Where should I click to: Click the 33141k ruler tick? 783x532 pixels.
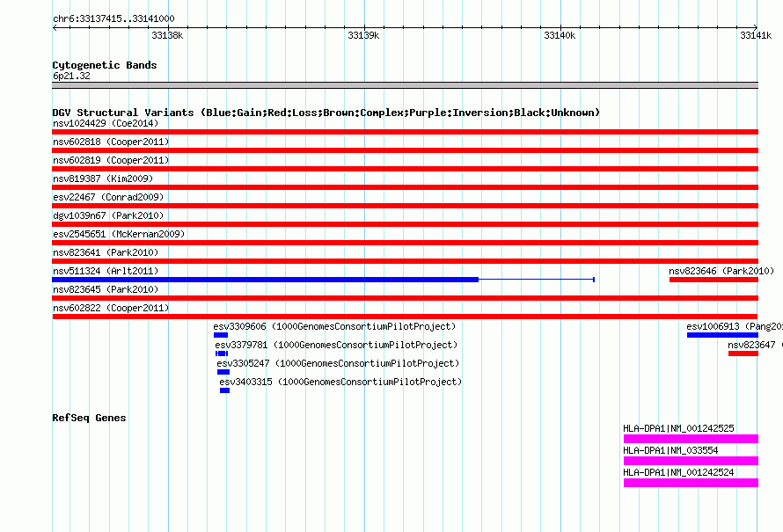756,35
